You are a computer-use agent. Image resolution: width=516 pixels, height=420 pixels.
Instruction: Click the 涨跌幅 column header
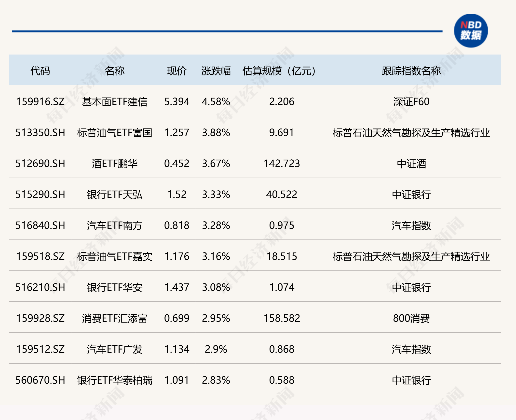click(x=216, y=71)
